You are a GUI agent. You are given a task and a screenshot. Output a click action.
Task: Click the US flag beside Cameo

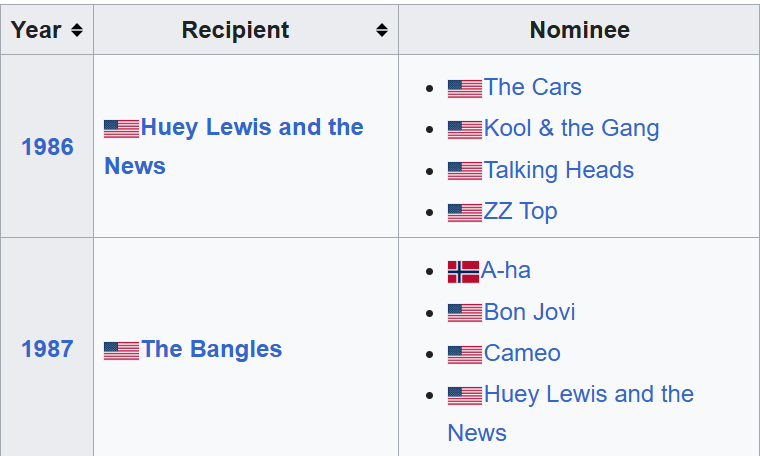(464, 354)
